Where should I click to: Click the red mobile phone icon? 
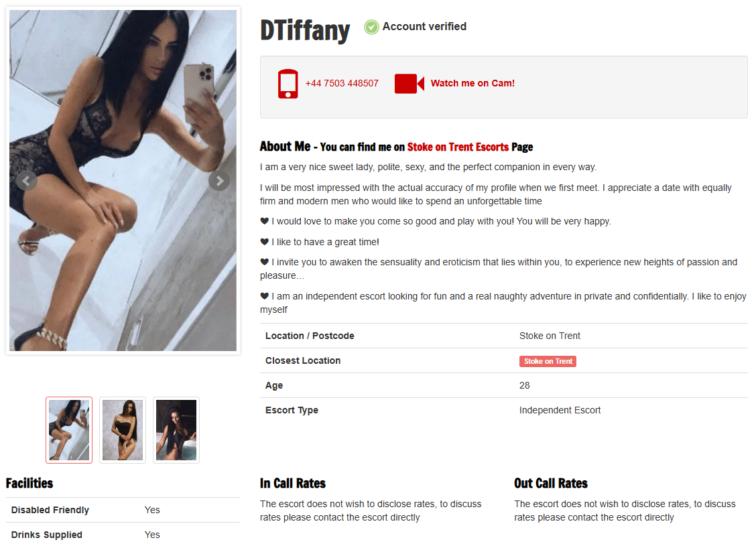click(x=288, y=84)
